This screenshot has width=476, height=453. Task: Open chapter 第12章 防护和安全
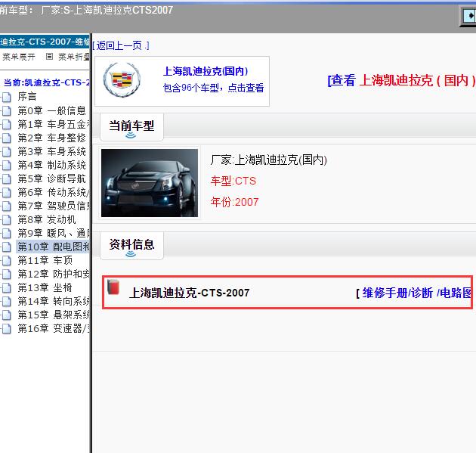tap(54, 274)
